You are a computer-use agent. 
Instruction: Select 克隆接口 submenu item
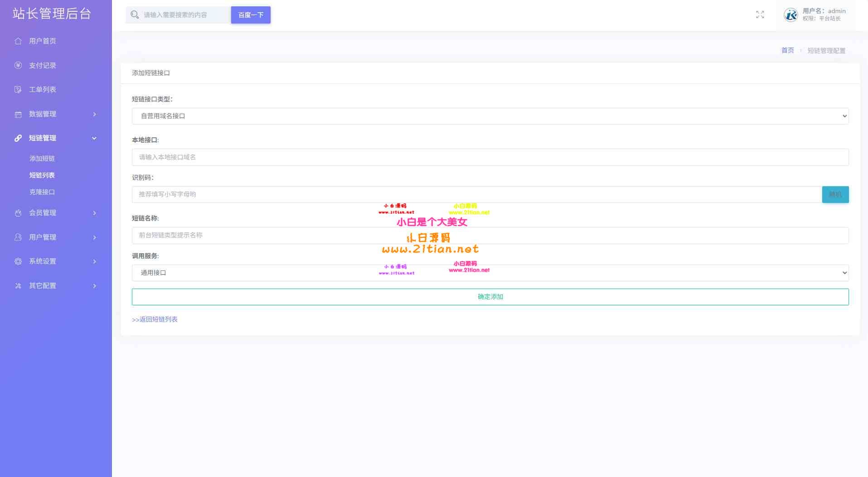pyautogui.click(x=42, y=192)
